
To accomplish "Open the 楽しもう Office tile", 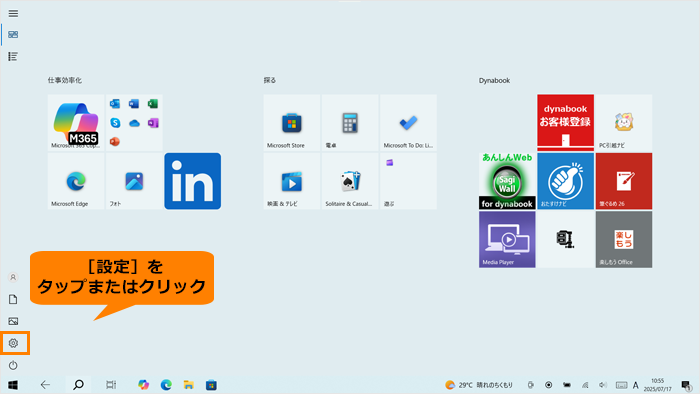I will pyautogui.click(x=624, y=240).
